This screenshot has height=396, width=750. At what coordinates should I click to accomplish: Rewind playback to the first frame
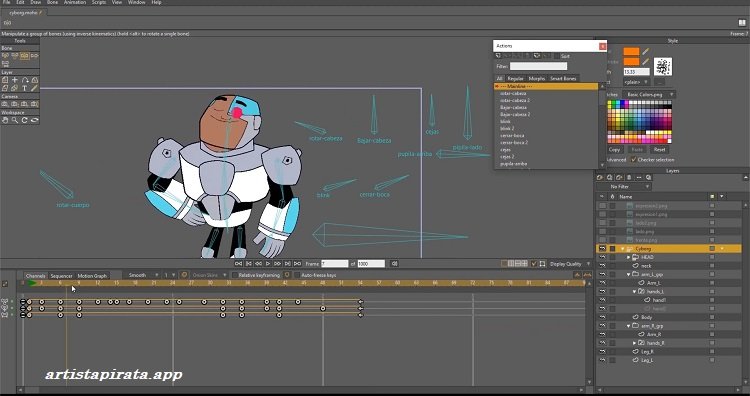(x=238, y=264)
